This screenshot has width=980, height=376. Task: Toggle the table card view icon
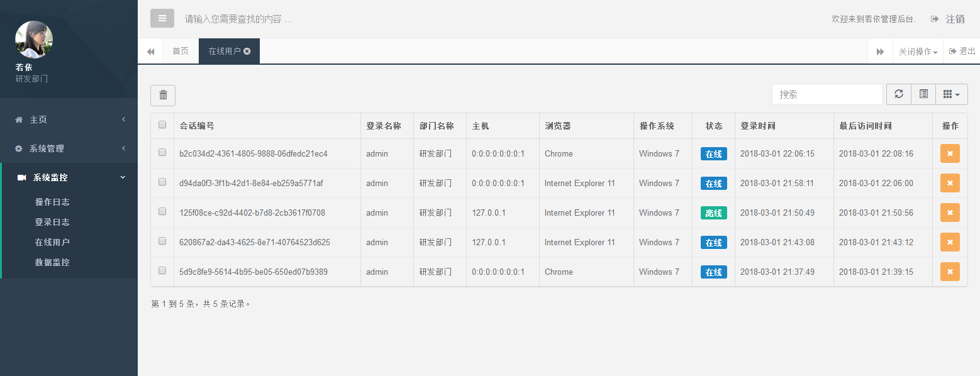click(x=923, y=94)
